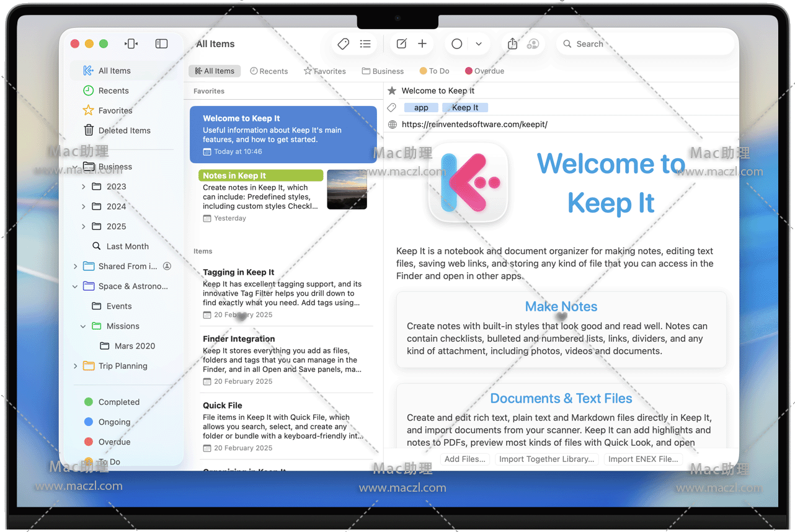
Task: Click the list view icon in toolbar
Action: [365, 44]
